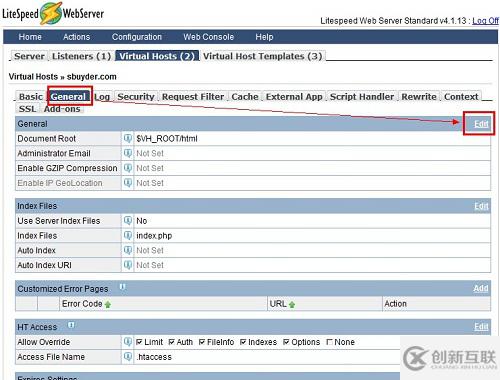Click the Allow Override label
This screenshot has width=500, height=380.
pos(44,342)
